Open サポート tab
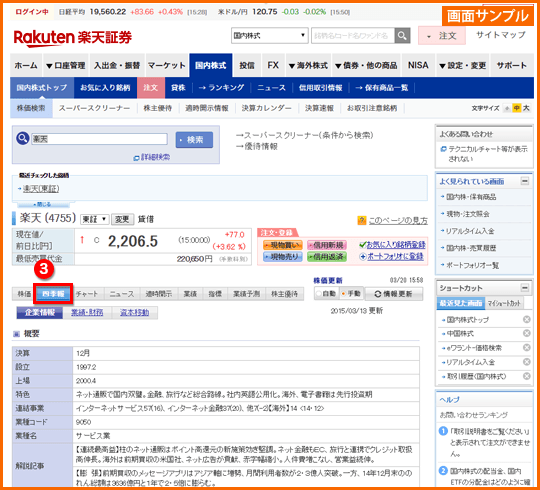 pos(511,65)
